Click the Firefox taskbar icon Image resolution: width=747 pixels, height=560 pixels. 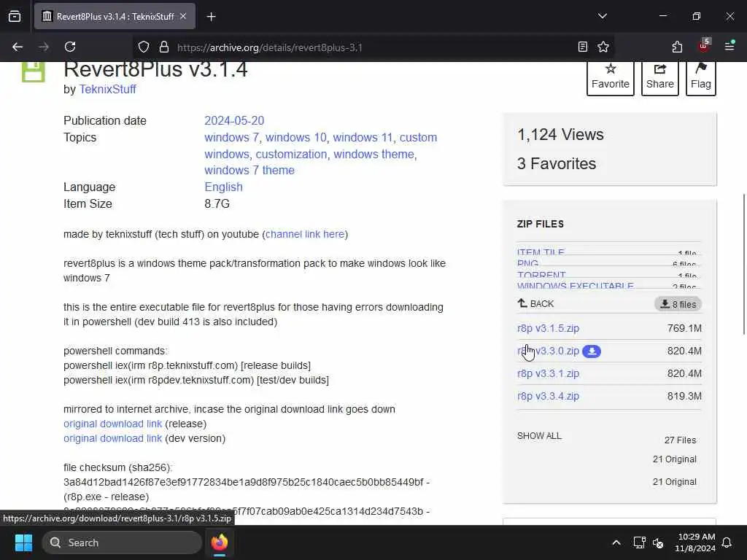coord(220,542)
